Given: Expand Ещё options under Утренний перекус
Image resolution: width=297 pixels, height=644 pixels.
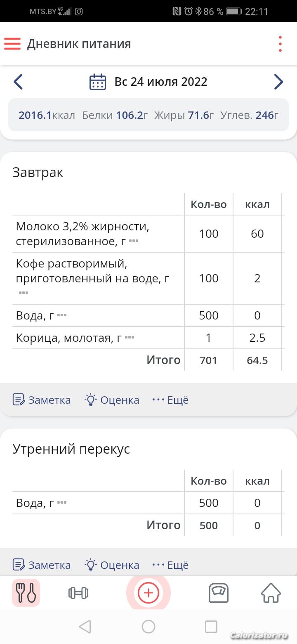Looking at the screenshot, I should click(170, 565).
